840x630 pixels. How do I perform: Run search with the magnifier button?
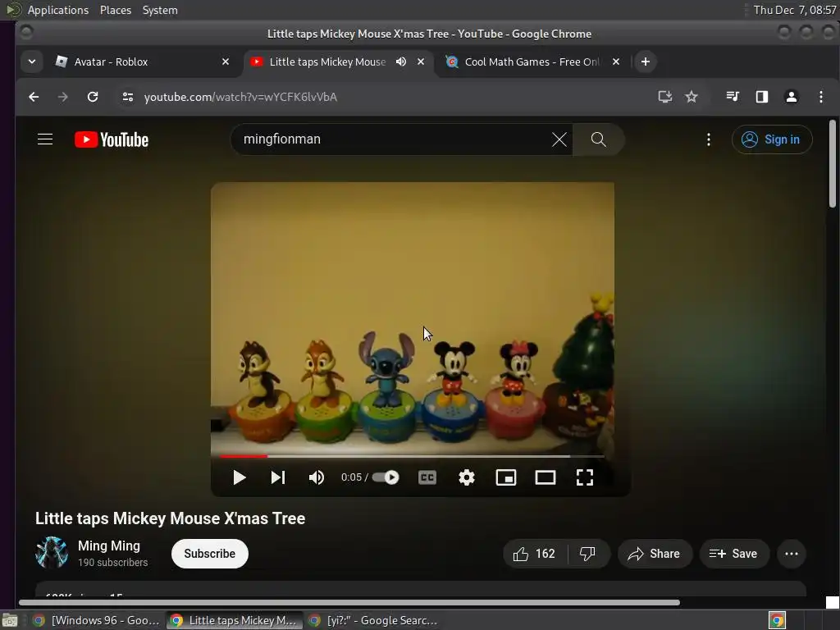598,139
